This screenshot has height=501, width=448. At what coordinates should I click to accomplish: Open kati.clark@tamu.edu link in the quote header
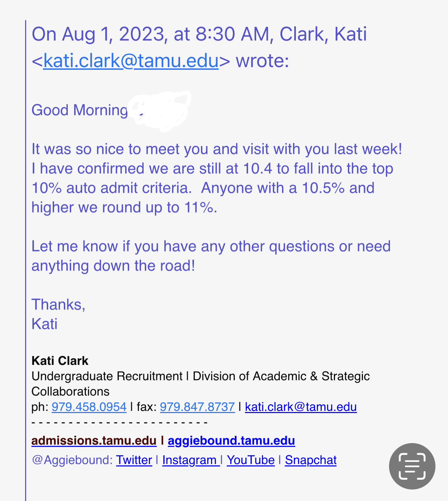pyautogui.click(x=131, y=61)
